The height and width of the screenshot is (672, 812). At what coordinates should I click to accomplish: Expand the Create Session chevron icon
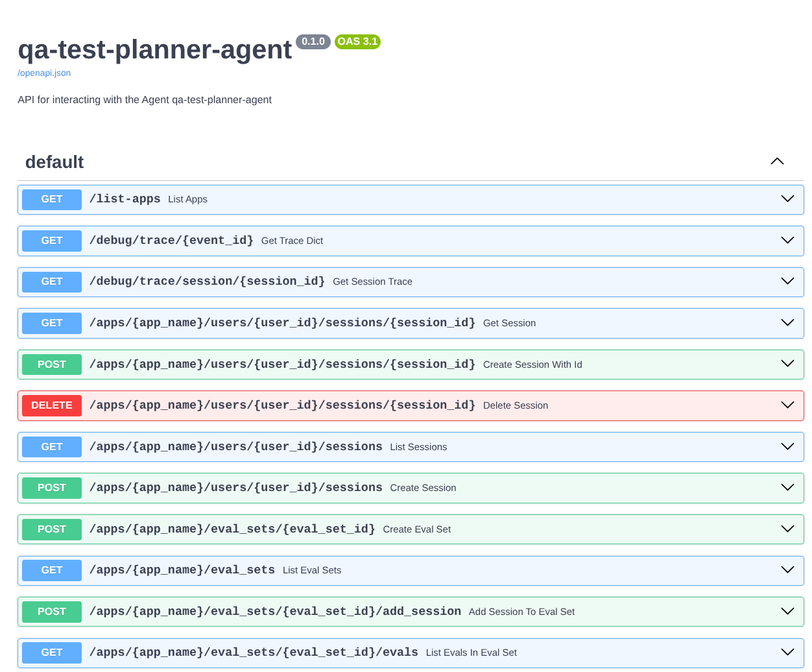coord(787,488)
